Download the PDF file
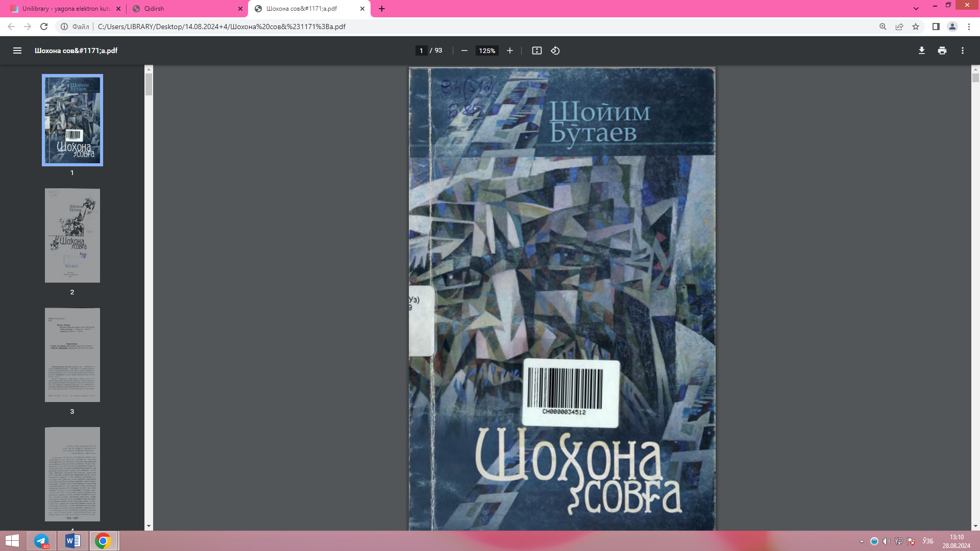Image resolution: width=980 pixels, height=551 pixels. 921,51
